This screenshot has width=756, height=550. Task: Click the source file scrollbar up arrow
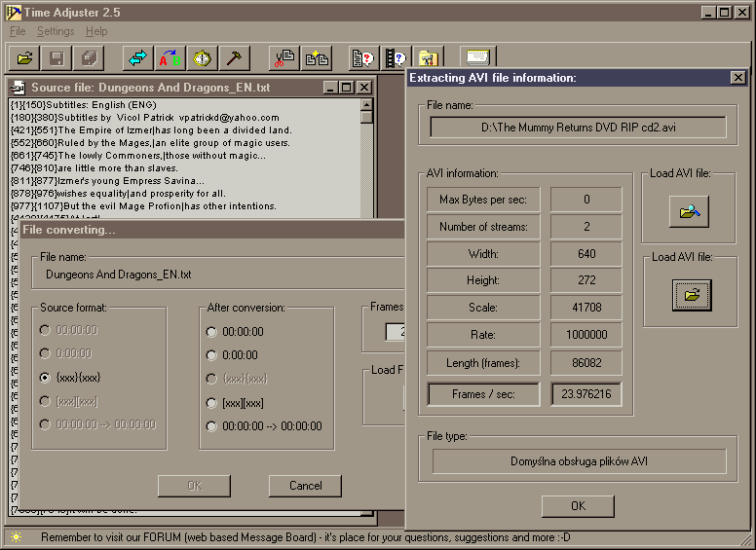coord(367,102)
